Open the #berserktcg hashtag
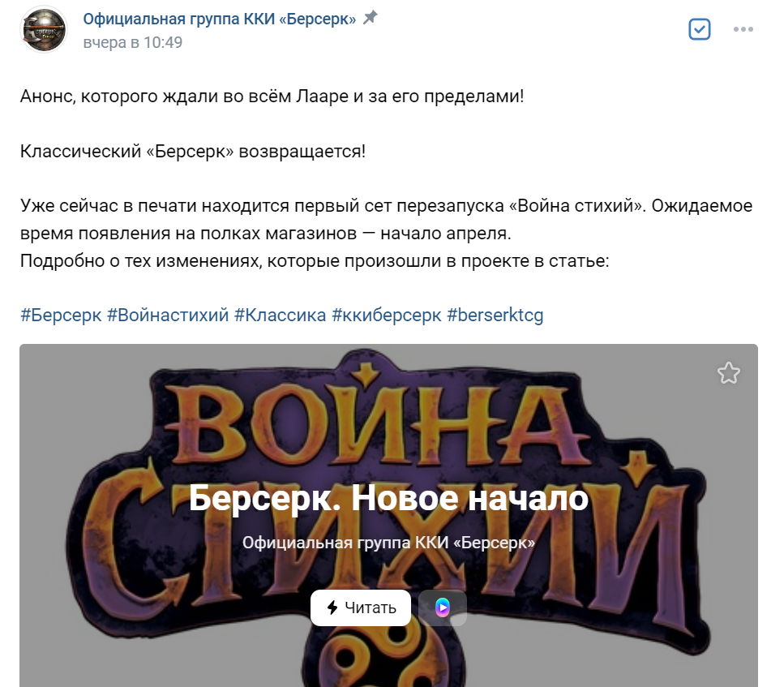Screen dimensions: 784x687 [495, 316]
